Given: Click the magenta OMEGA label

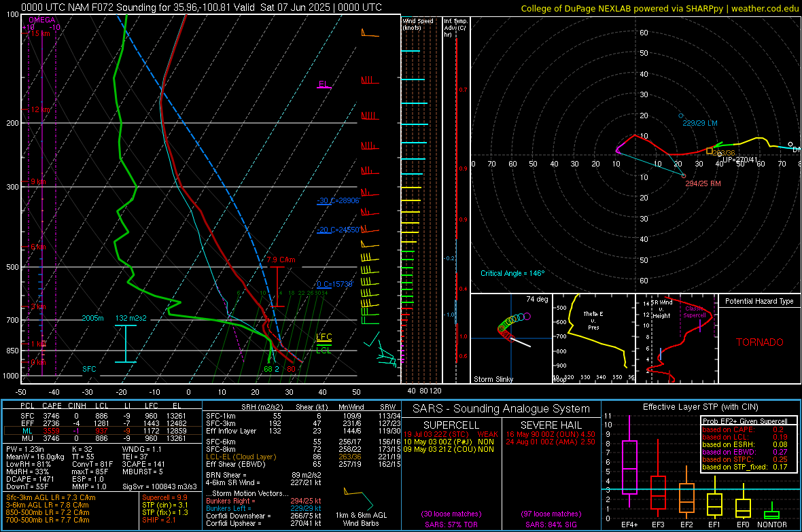Looking at the screenshot, I should click(x=42, y=20).
